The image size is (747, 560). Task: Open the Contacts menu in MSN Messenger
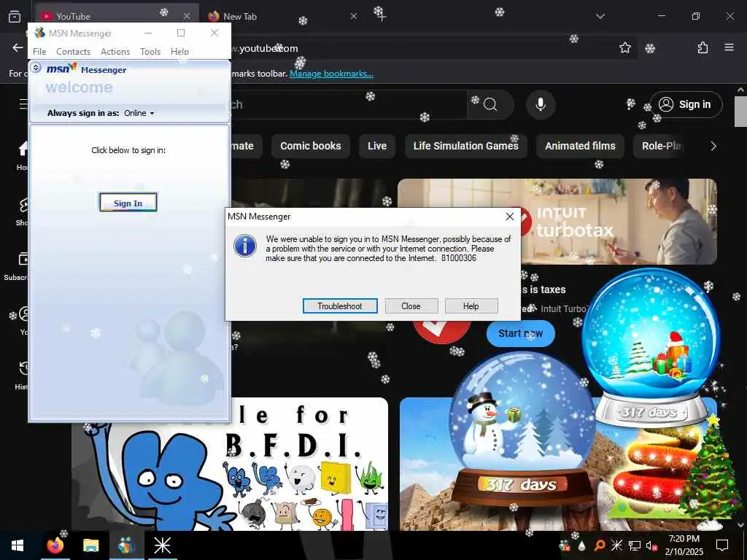click(x=73, y=52)
